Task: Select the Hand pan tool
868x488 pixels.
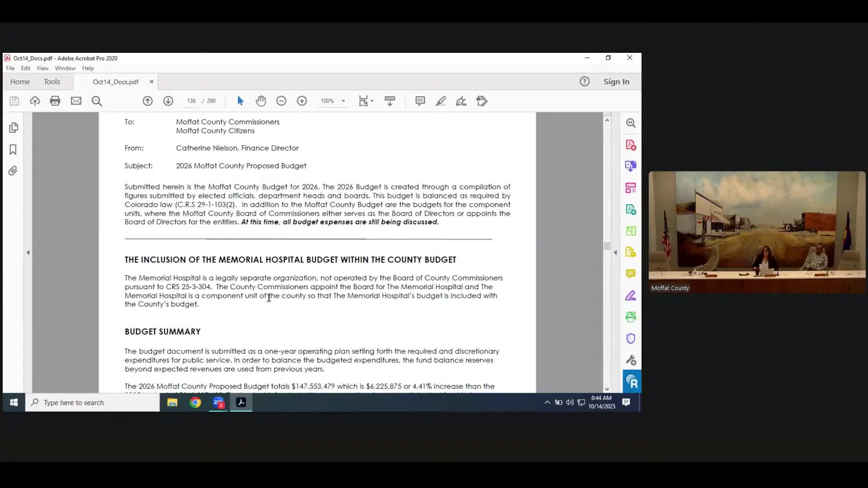Action: 261,101
